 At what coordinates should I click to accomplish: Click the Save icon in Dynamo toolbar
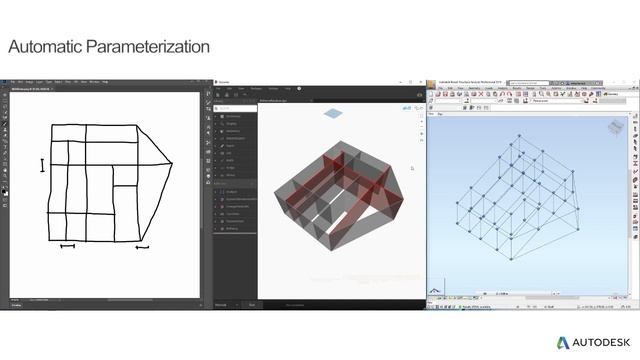click(236, 95)
